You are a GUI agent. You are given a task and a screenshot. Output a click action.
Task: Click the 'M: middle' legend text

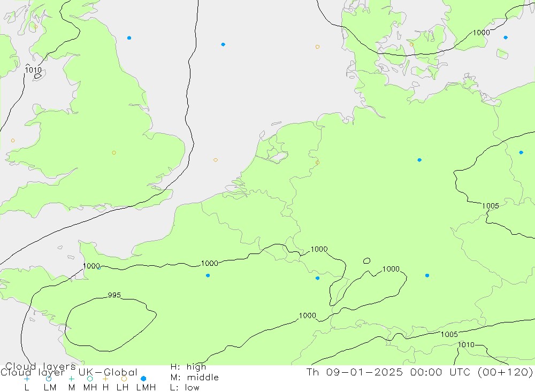pos(195,378)
